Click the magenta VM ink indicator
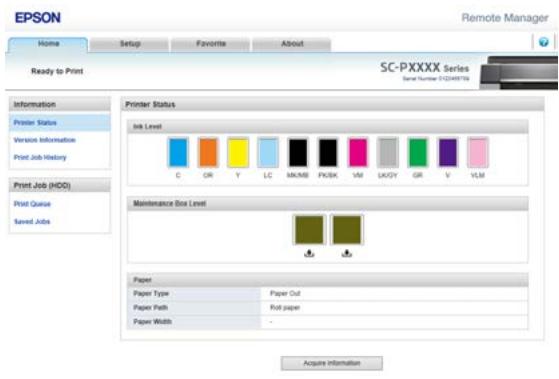The image size is (559, 379). pos(358,153)
